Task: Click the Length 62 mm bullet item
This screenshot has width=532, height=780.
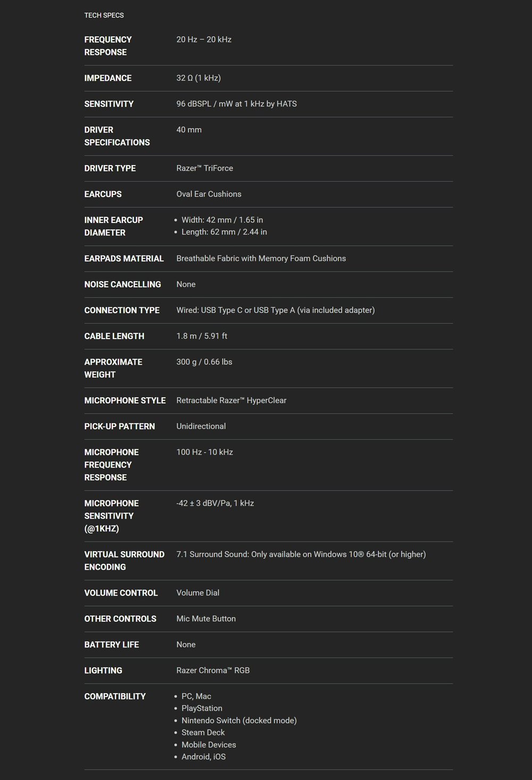Action: (224, 232)
